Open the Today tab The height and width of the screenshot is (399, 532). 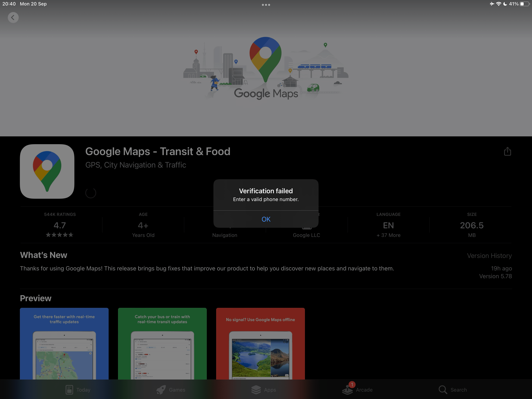[x=78, y=390]
